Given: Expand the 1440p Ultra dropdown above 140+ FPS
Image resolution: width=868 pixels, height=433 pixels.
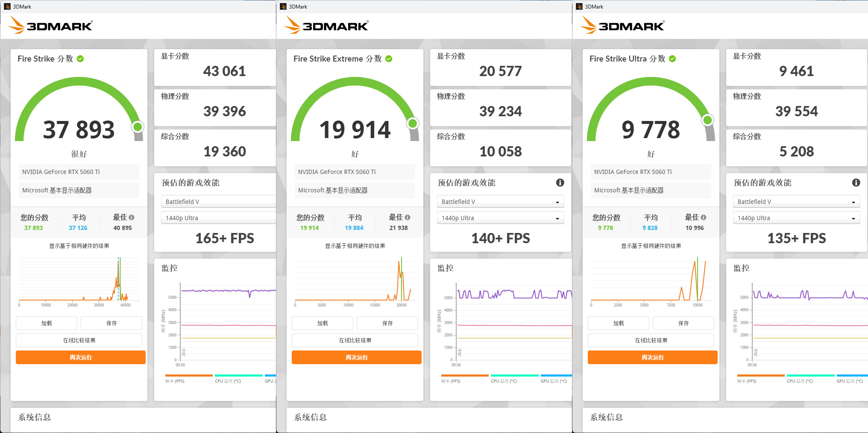Looking at the screenshot, I should tap(501, 218).
